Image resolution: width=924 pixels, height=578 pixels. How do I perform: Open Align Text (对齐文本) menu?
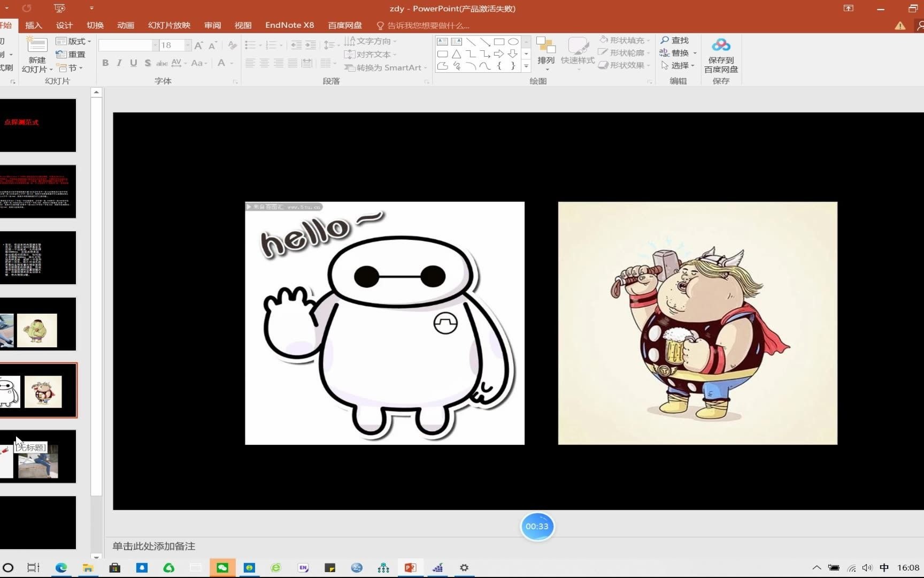371,55
